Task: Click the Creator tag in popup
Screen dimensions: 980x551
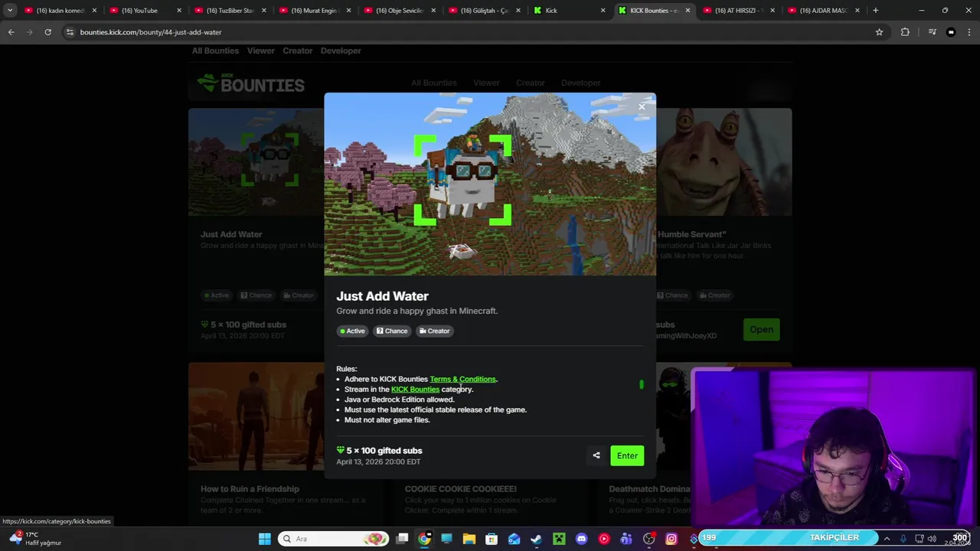Action: [435, 331]
